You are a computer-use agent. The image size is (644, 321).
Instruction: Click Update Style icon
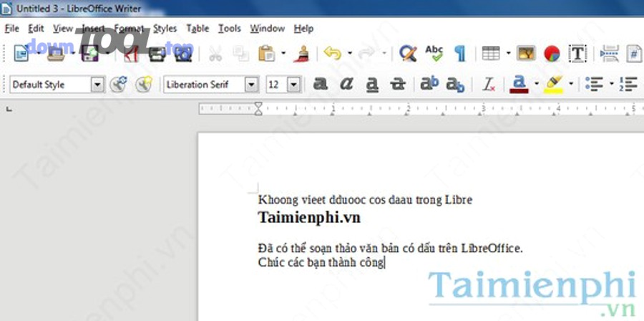[118, 85]
